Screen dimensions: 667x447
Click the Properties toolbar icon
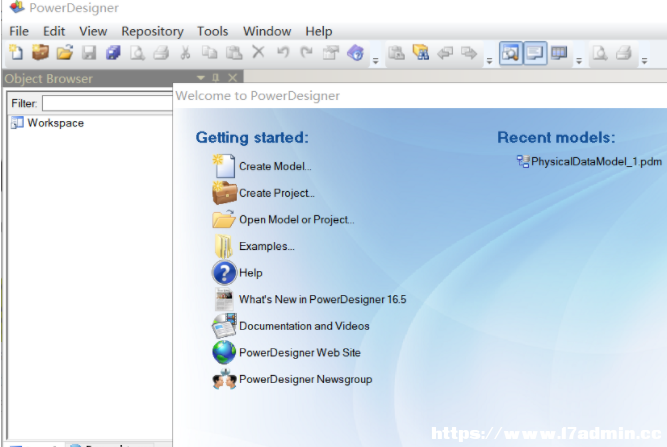[x=331, y=53]
